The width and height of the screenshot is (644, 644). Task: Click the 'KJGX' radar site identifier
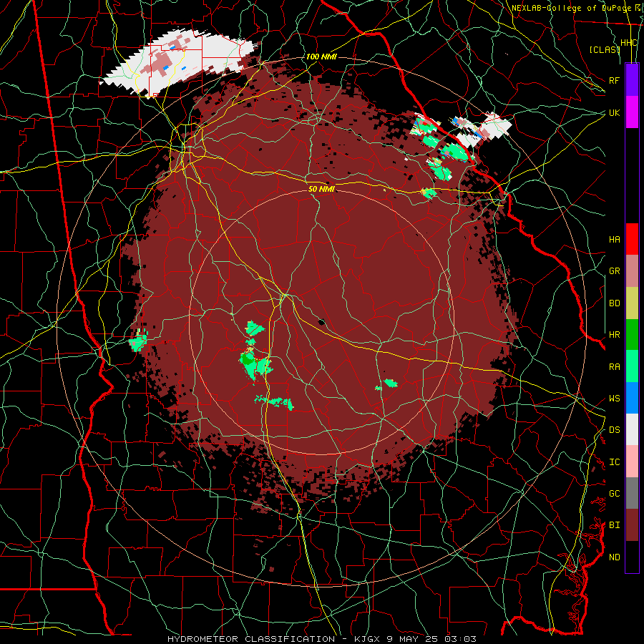368,639
